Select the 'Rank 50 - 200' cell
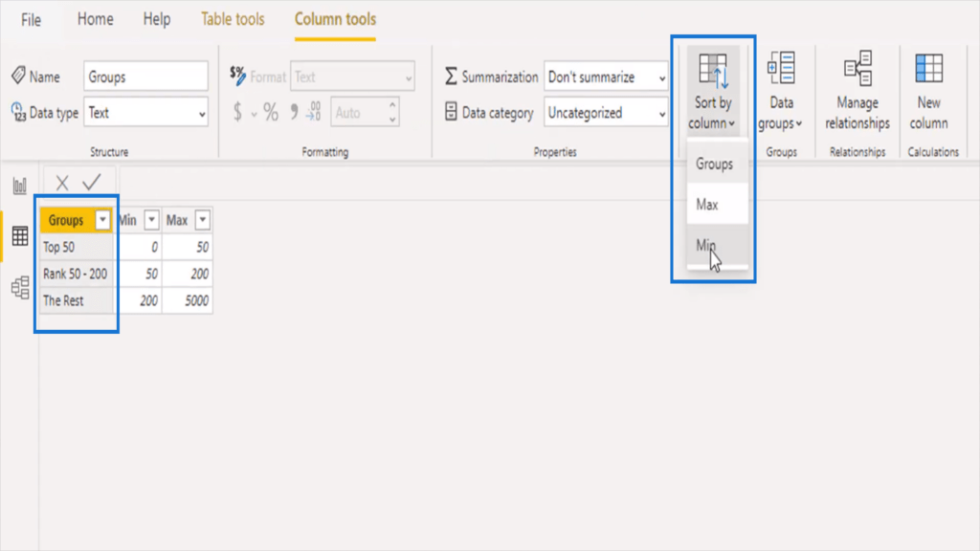This screenshot has height=551, width=980. coord(77,274)
